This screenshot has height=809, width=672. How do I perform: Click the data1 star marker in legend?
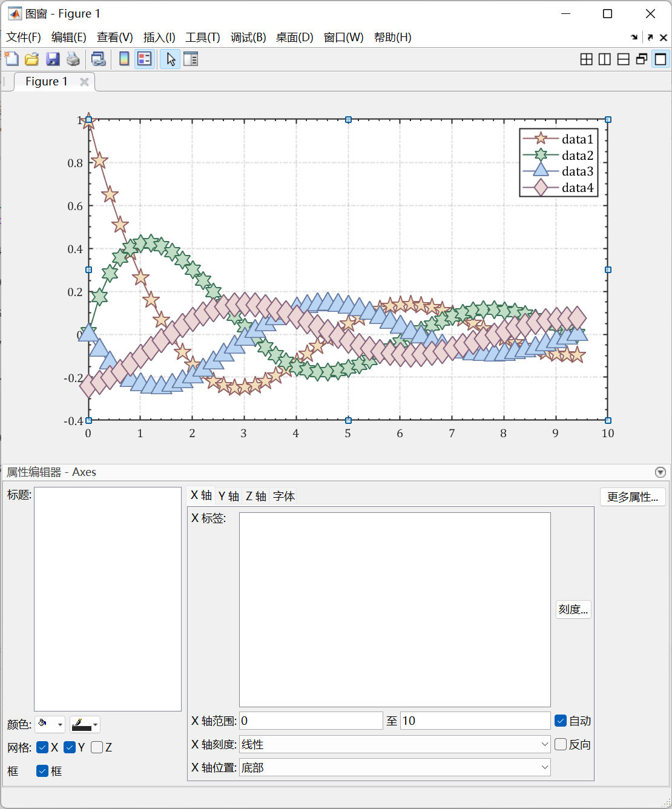[x=540, y=139]
